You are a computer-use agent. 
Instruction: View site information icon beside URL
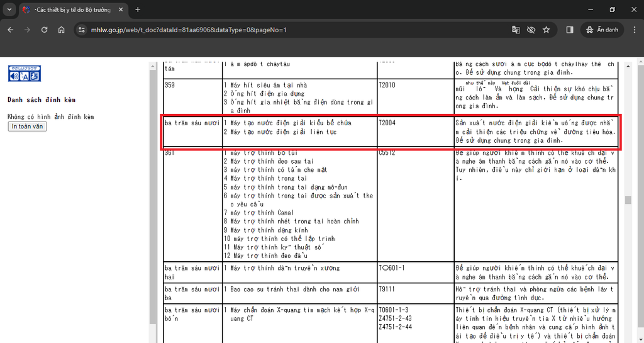81,30
